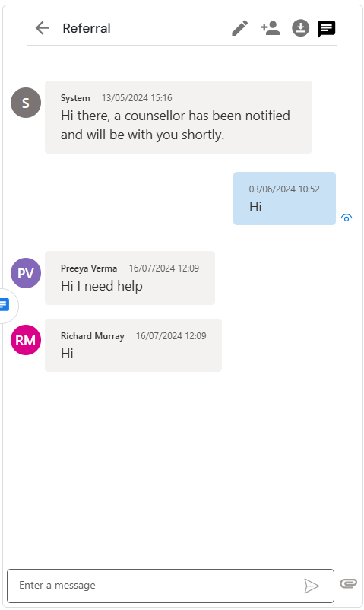The height and width of the screenshot is (610, 364).
Task: Click the blue sent Hi message bubble
Action: 284,199
